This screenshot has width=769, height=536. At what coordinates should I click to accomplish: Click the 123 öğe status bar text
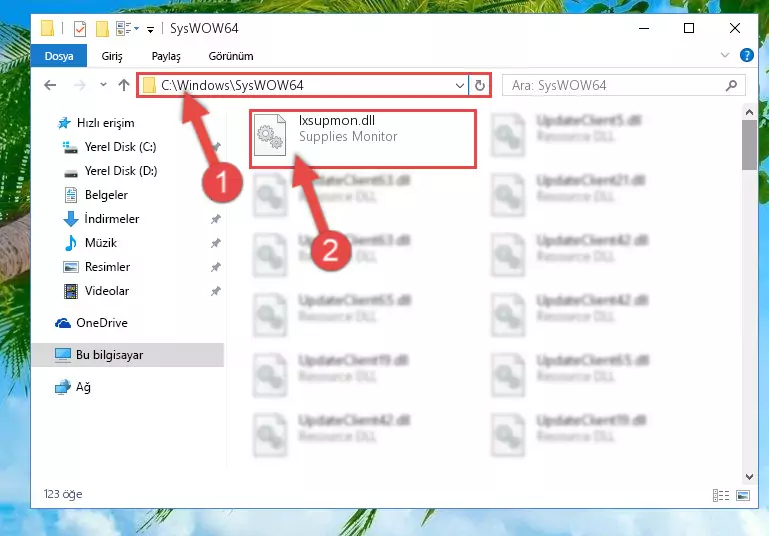pos(63,494)
